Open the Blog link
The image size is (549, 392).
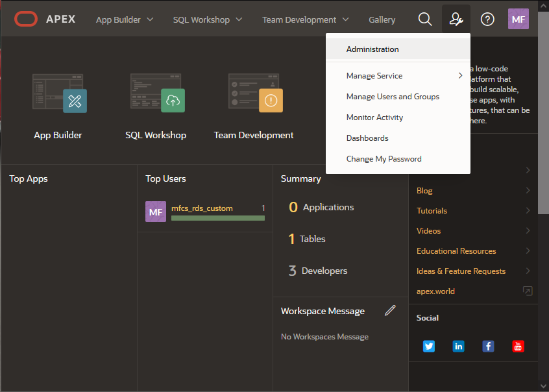(424, 191)
